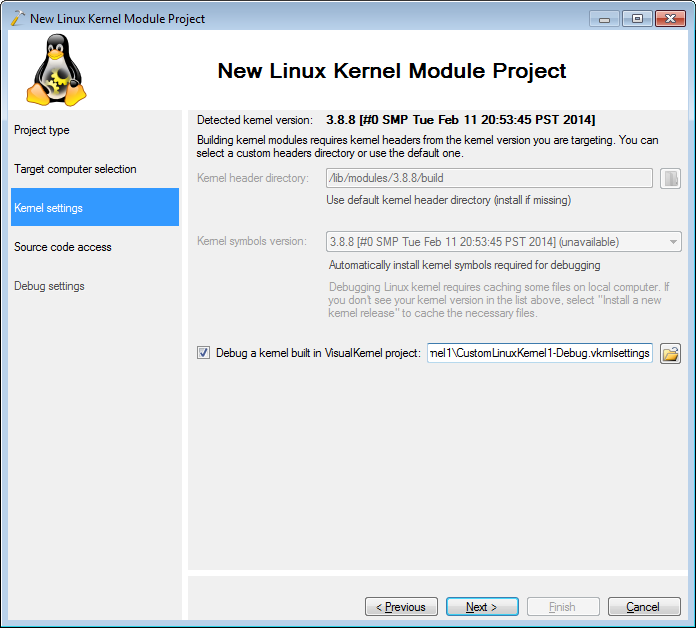Go to the Project type step

click(42, 130)
